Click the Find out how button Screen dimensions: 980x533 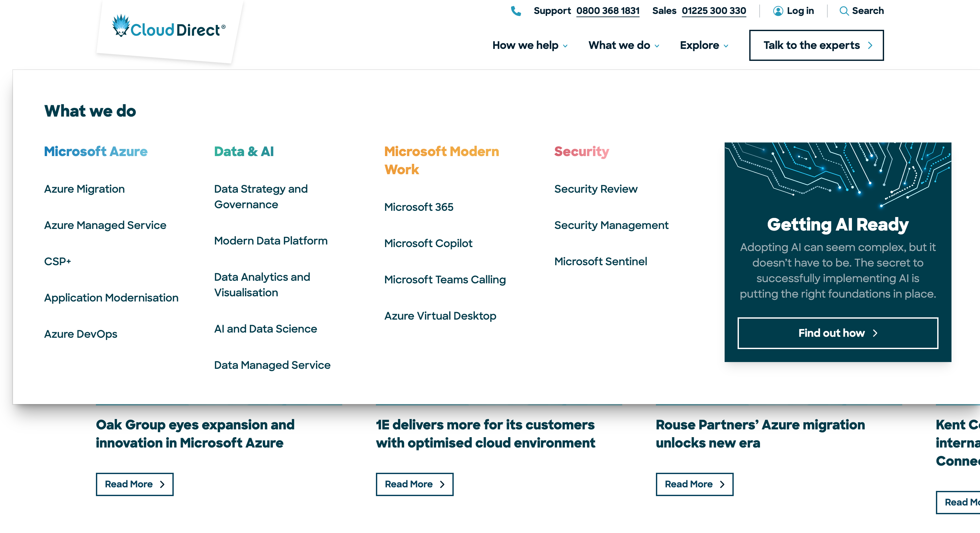coord(838,333)
